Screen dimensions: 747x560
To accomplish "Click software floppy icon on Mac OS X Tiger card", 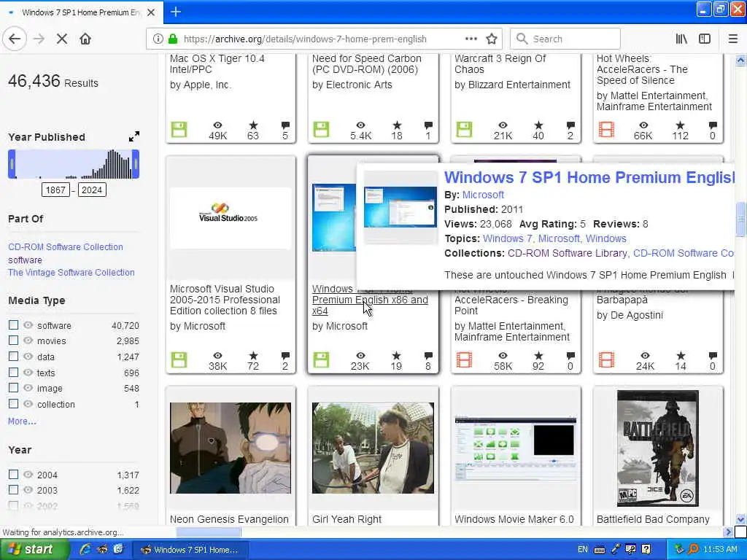I will coord(179,130).
